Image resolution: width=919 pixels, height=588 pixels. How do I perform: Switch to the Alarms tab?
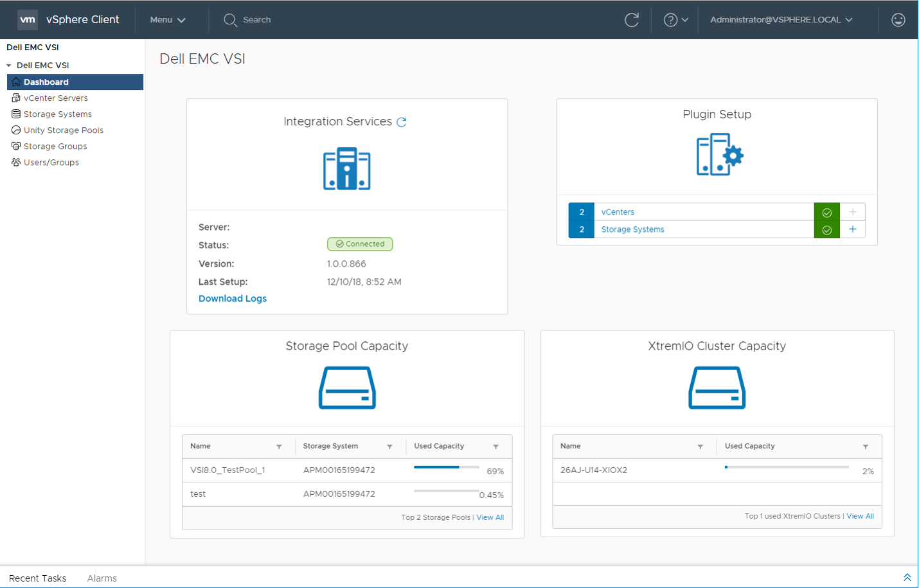(x=102, y=578)
